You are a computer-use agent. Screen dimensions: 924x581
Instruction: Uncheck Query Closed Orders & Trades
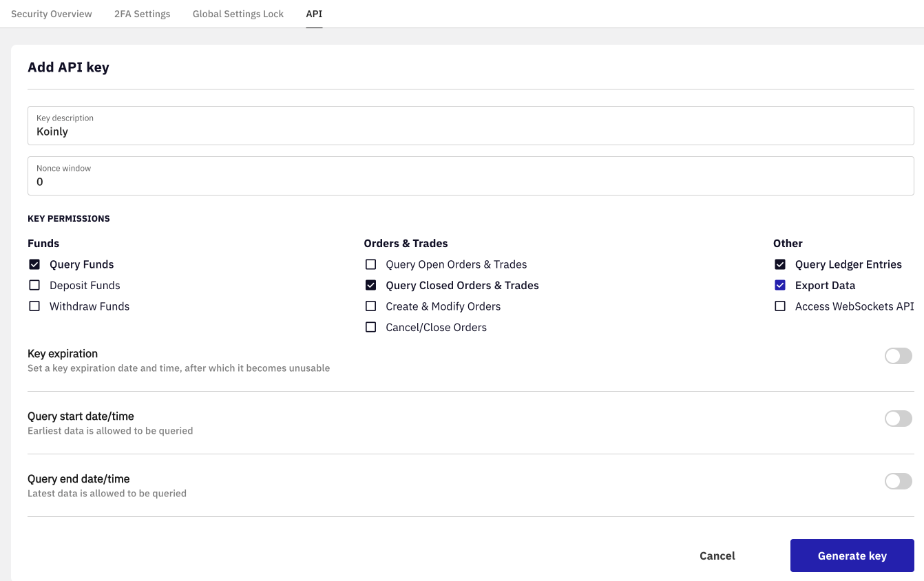(x=370, y=285)
